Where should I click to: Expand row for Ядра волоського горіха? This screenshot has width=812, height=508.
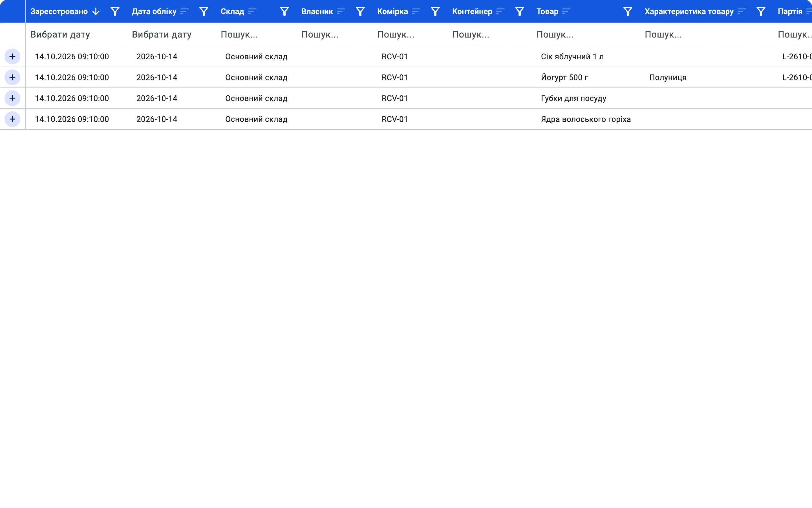[12, 119]
